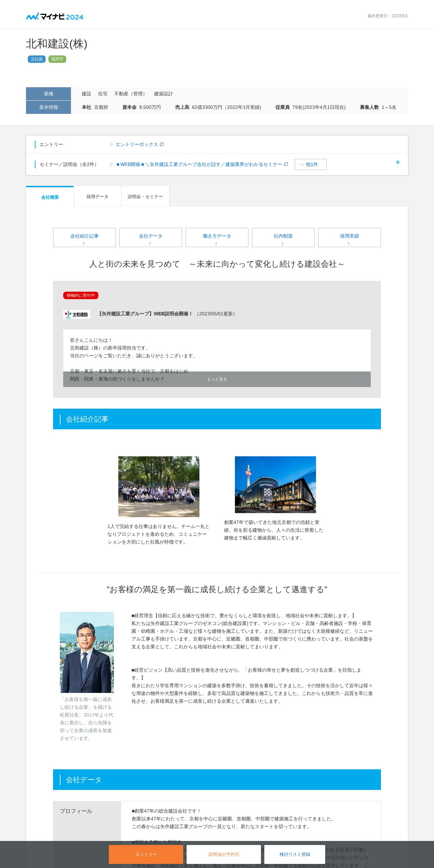Expand the 他1件 dropdown
The height and width of the screenshot is (868, 434).
pyautogui.click(x=310, y=164)
